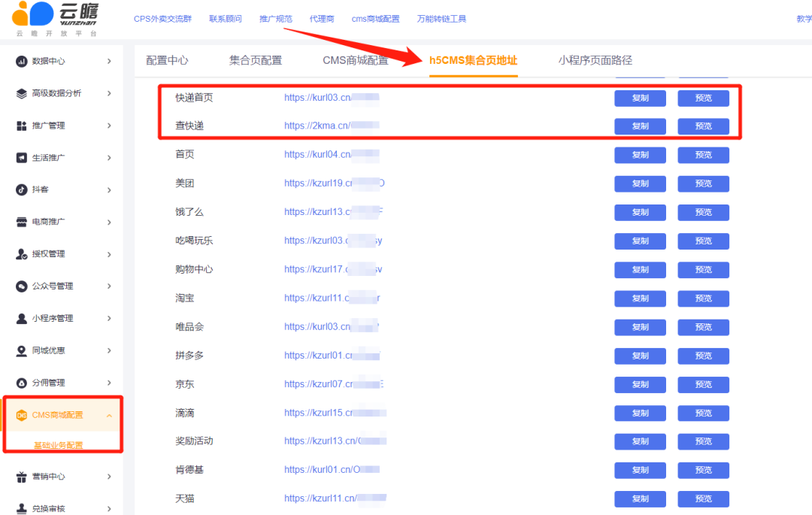Open the 推广规范 top link
Screen dimensions: 812x515
pyautogui.click(x=275, y=19)
